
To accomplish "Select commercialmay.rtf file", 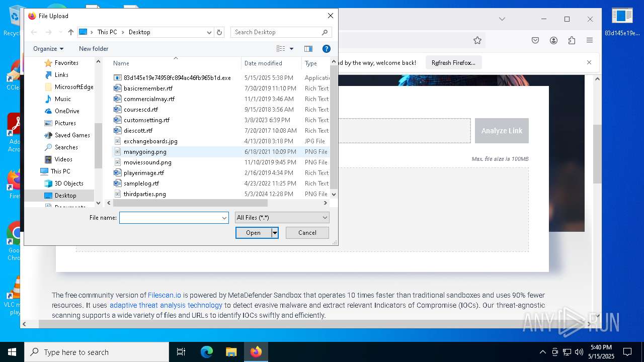I will (149, 99).
